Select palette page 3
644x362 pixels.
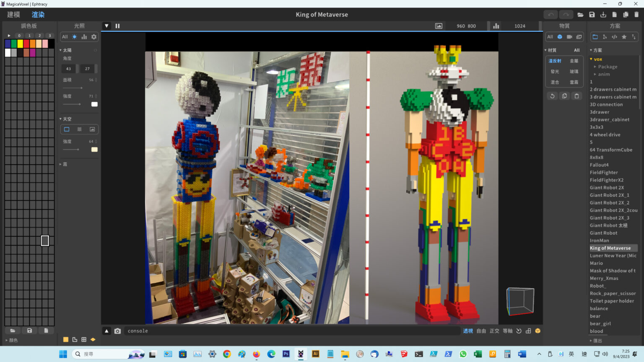[x=49, y=36]
